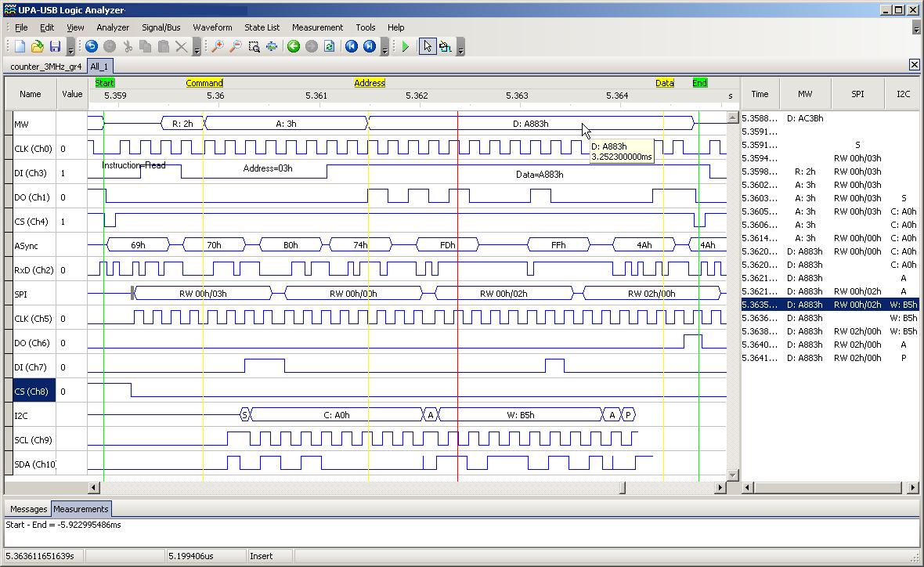Go back with the green arrow
The image size is (924, 567).
click(294, 46)
